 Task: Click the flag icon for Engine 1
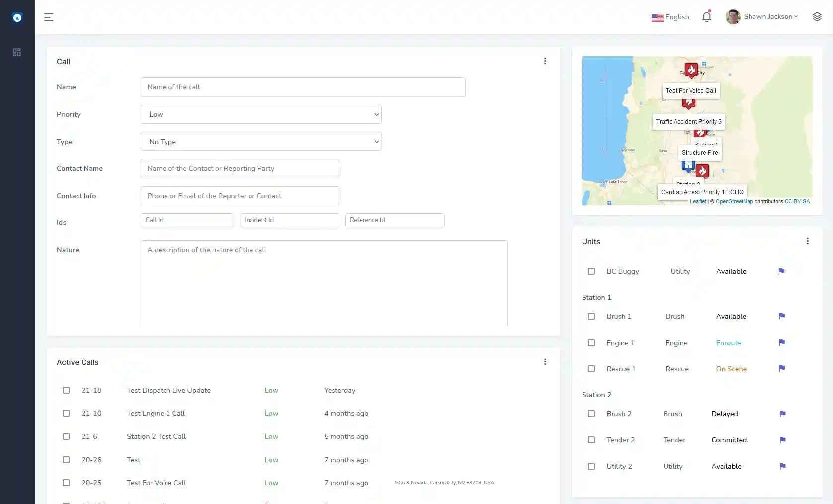coord(781,342)
